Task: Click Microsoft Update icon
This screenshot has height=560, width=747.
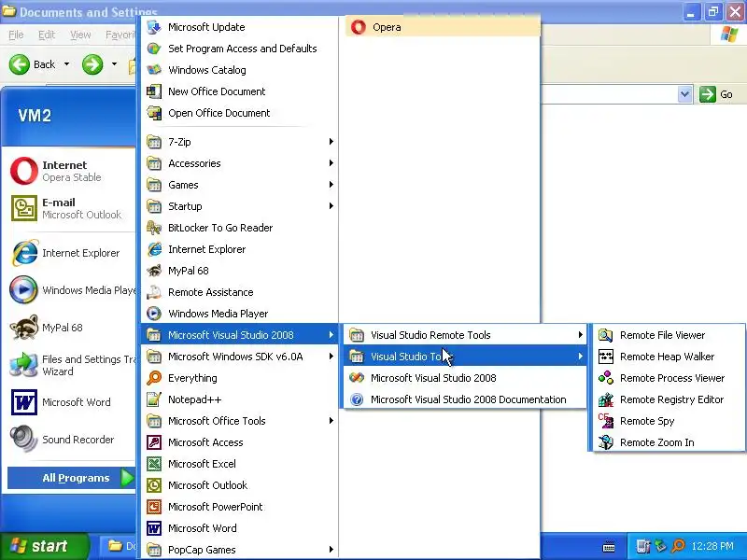Action: coord(154,27)
